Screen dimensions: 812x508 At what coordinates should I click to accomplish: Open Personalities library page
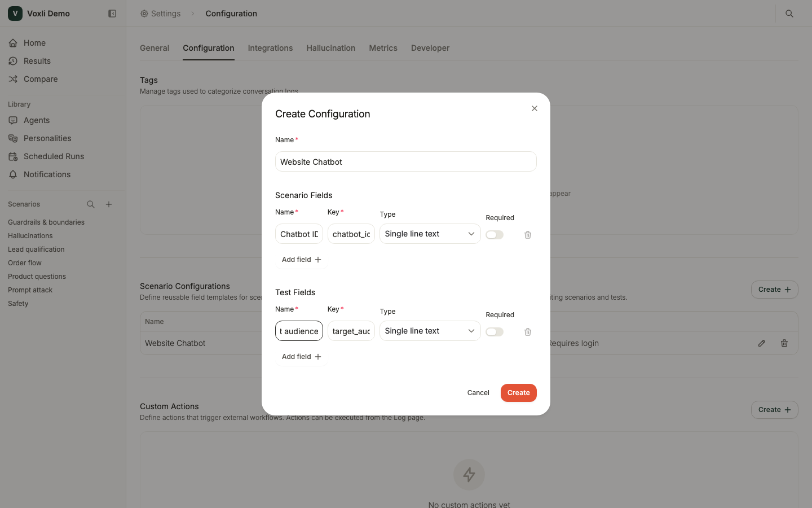click(x=47, y=138)
